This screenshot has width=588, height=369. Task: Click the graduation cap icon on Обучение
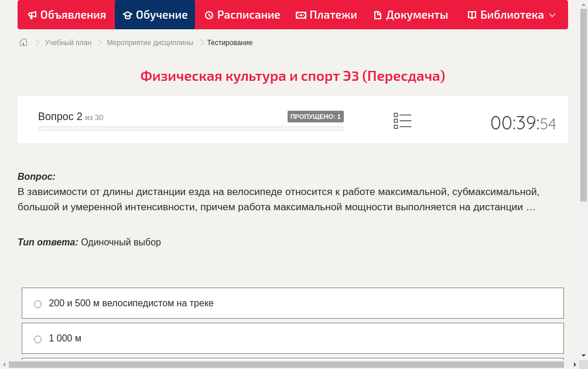click(128, 15)
